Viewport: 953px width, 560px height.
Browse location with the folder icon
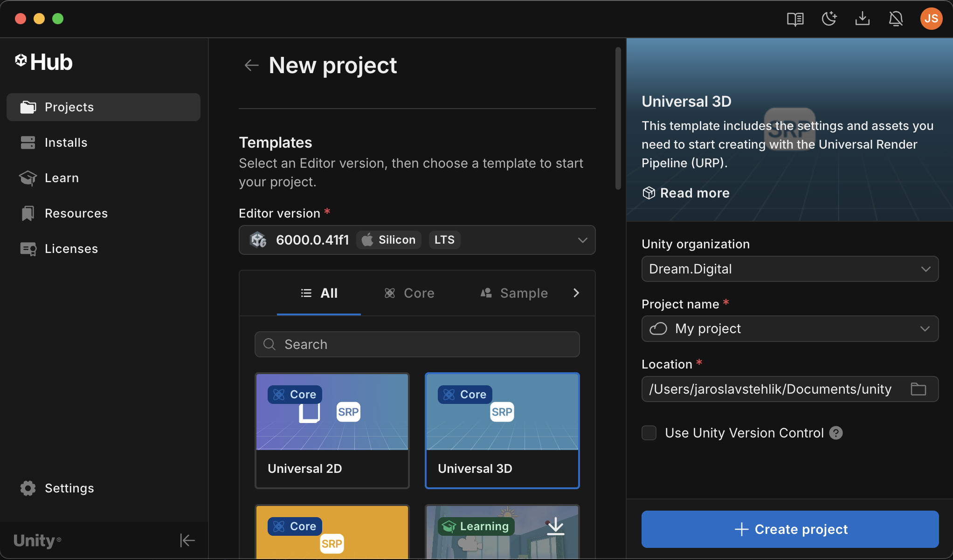(918, 389)
